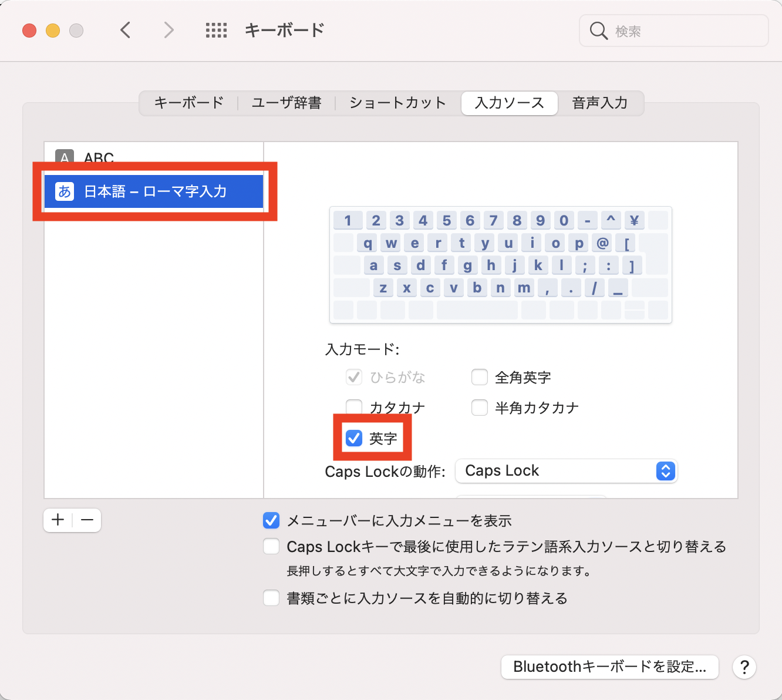Switch to the 音声入力 tab
This screenshot has height=700, width=782.
point(600,103)
